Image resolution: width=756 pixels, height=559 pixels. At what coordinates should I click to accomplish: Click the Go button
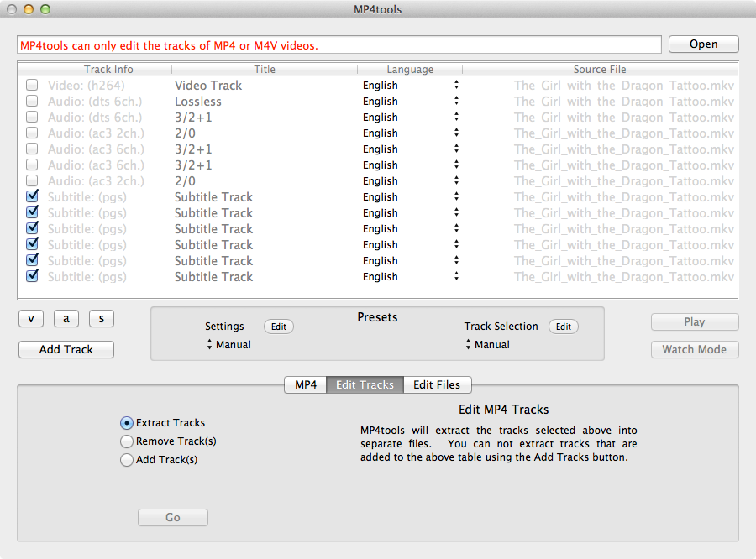(x=173, y=517)
